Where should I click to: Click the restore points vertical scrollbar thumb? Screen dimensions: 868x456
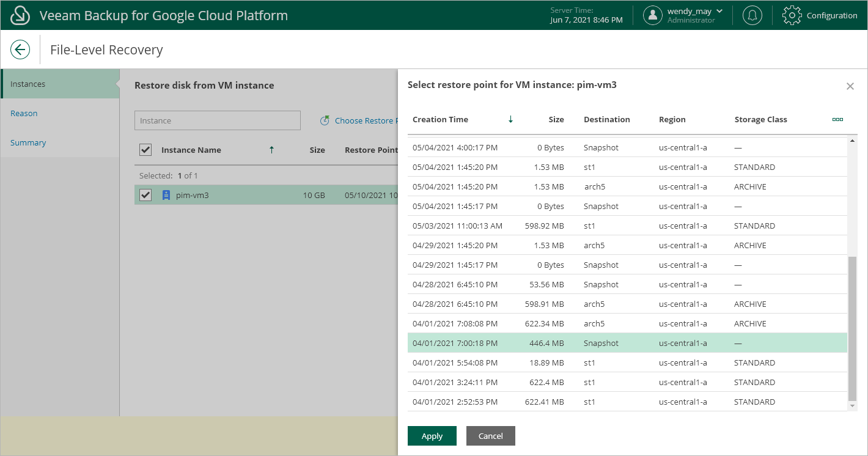point(853,329)
